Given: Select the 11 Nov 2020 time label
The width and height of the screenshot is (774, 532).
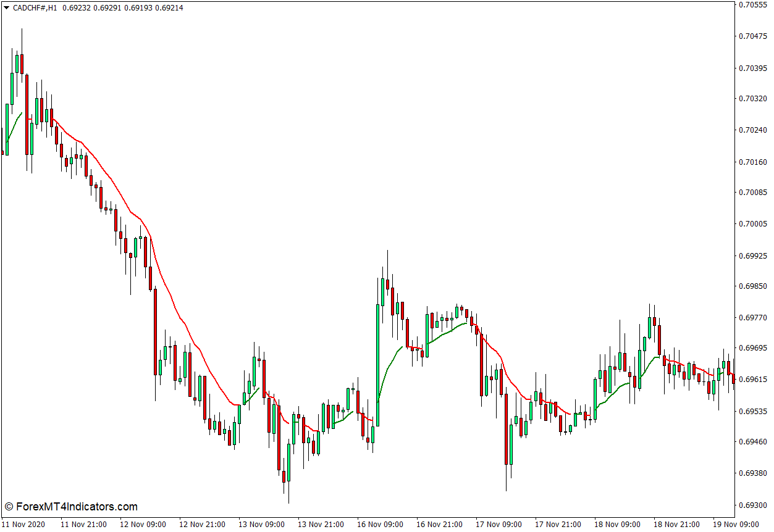Looking at the screenshot, I should coord(22,524).
